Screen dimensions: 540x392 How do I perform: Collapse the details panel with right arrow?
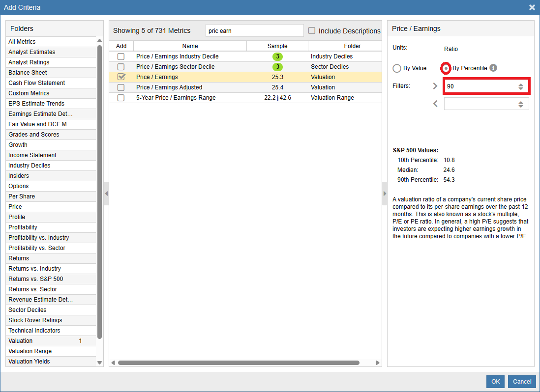(x=385, y=194)
